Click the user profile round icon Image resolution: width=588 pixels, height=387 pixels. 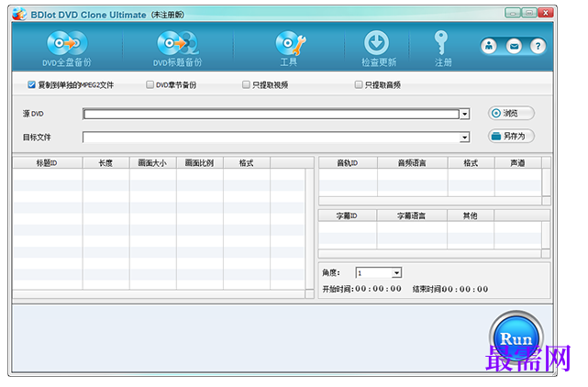point(489,46)
